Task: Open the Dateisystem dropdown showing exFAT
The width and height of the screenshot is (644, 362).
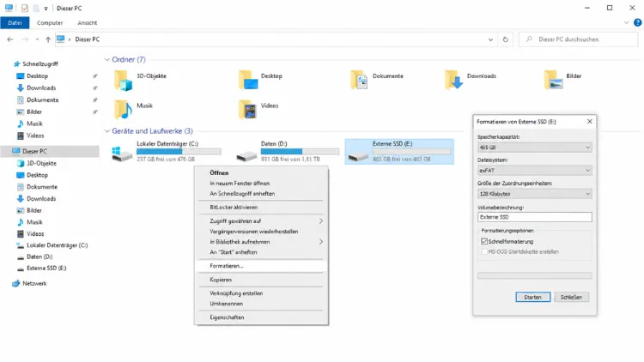Action: (534, 171)
